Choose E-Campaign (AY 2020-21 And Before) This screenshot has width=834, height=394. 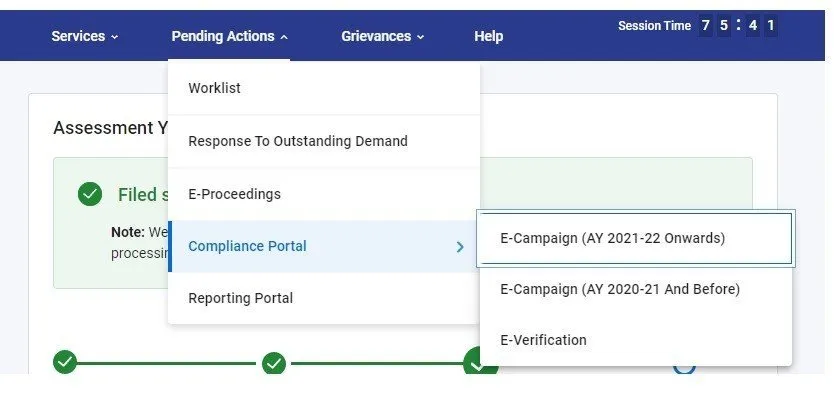(x=636, y=289)
